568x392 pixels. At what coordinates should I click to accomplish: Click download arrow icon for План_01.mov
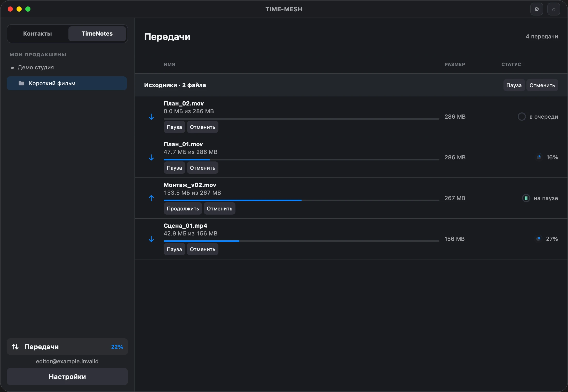(151, 158)
